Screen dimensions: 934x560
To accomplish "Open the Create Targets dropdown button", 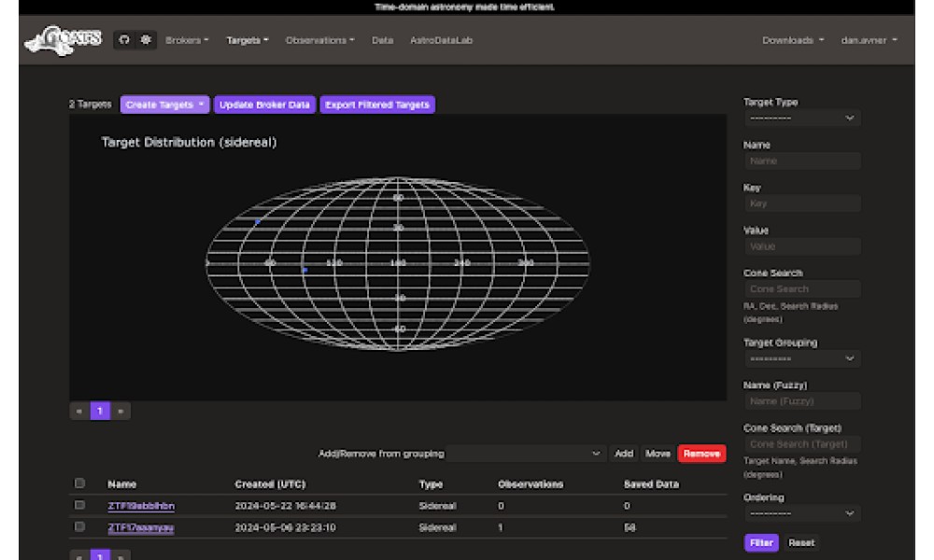I will coord(164,105).
